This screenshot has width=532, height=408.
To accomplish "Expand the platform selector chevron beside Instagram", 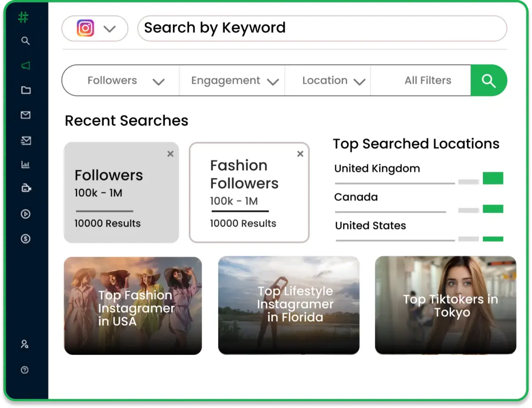I will tap(109, 29).
